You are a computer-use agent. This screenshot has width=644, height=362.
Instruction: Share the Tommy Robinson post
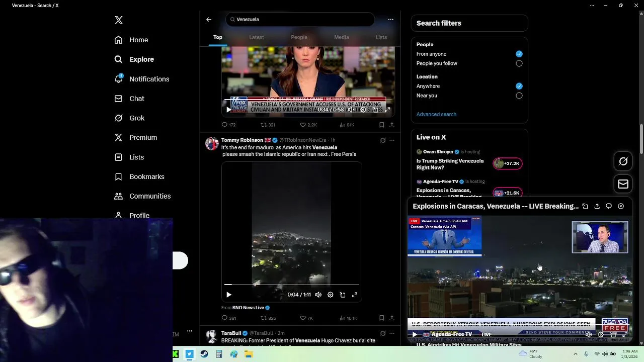coord(391,318)
